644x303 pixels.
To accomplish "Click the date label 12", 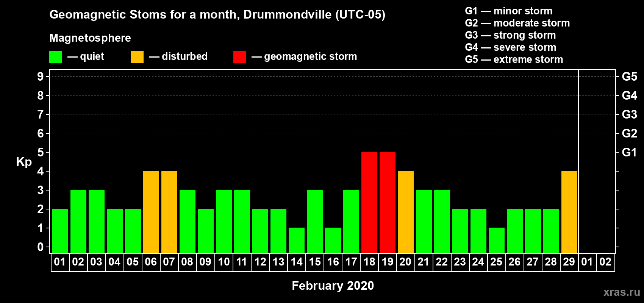I will [x=260, y=262].
